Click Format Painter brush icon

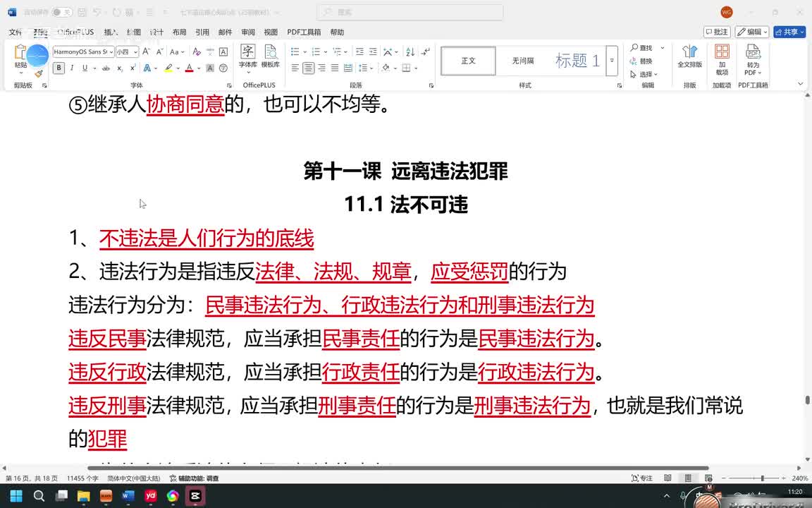pos(39,73)
